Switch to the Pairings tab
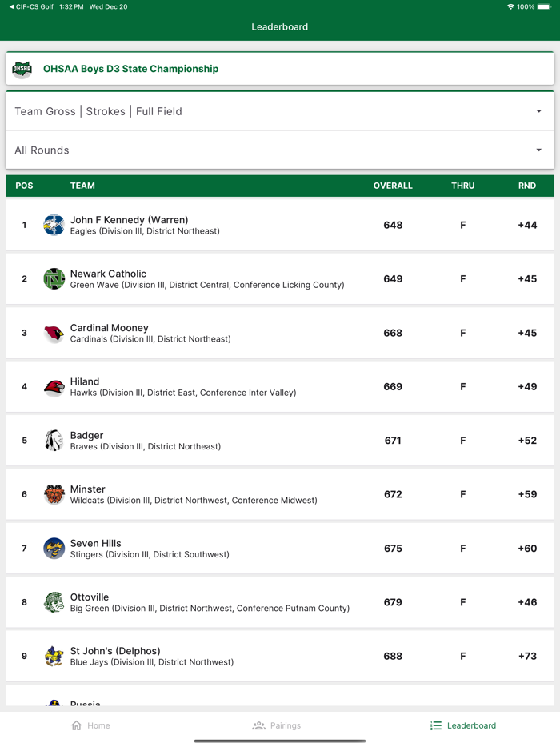This screenshot has height=747, width=560. (x=277, y=725)
